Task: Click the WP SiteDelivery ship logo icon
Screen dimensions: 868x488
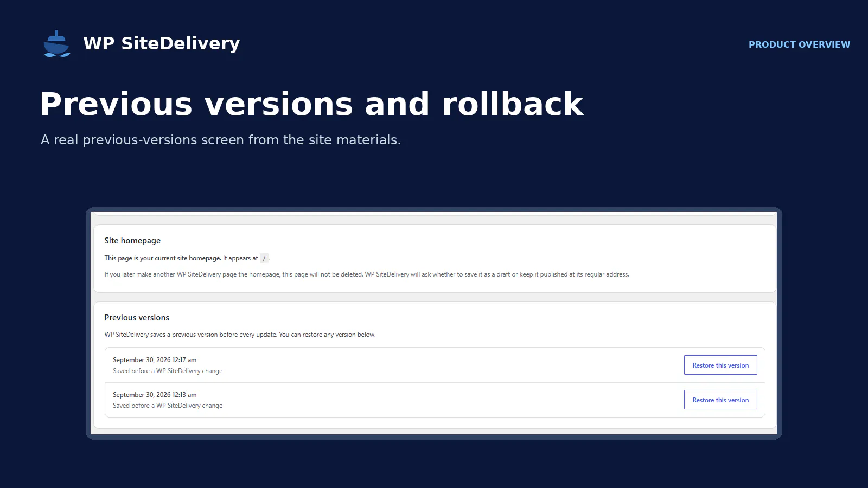Action: (x=57, y=44)
